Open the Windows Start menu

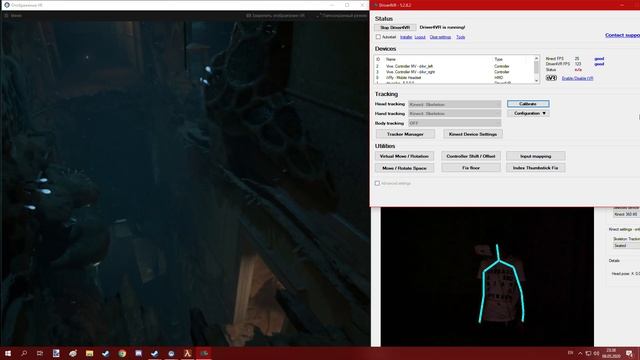click(x=8, y=353)
